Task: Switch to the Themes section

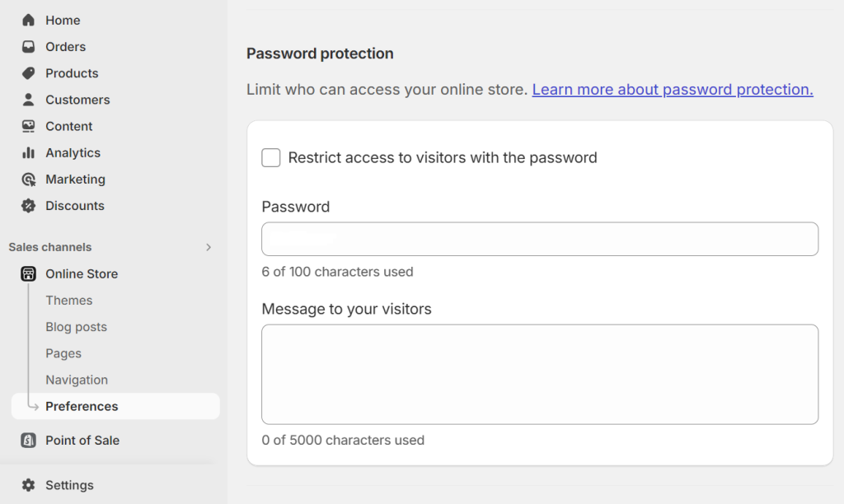Action: click(x=68, y=300)
